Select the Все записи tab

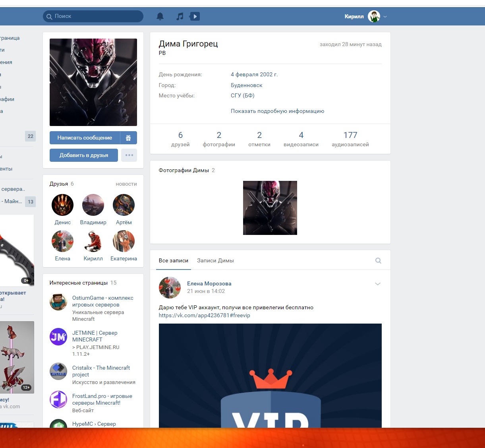173,261
